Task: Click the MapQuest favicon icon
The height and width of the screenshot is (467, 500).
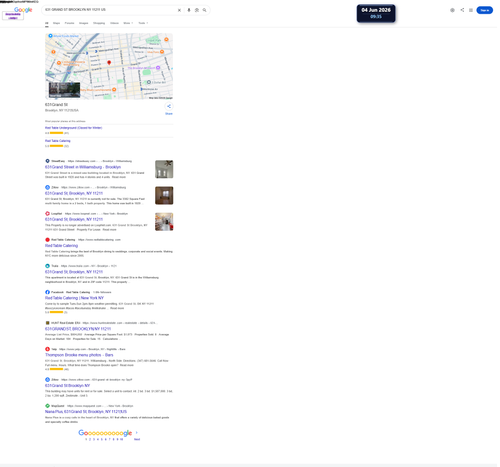Action: pos(47,406)
